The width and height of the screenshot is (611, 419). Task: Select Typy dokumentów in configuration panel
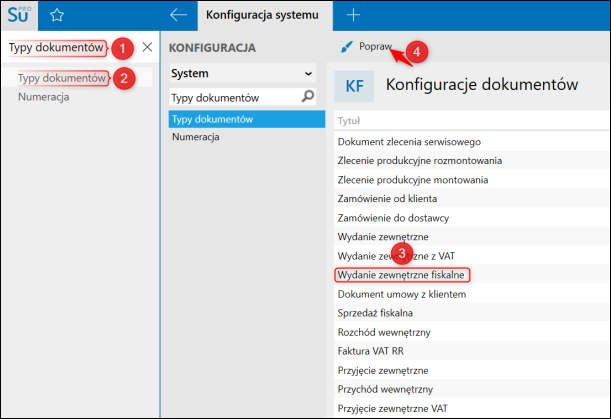212,119
